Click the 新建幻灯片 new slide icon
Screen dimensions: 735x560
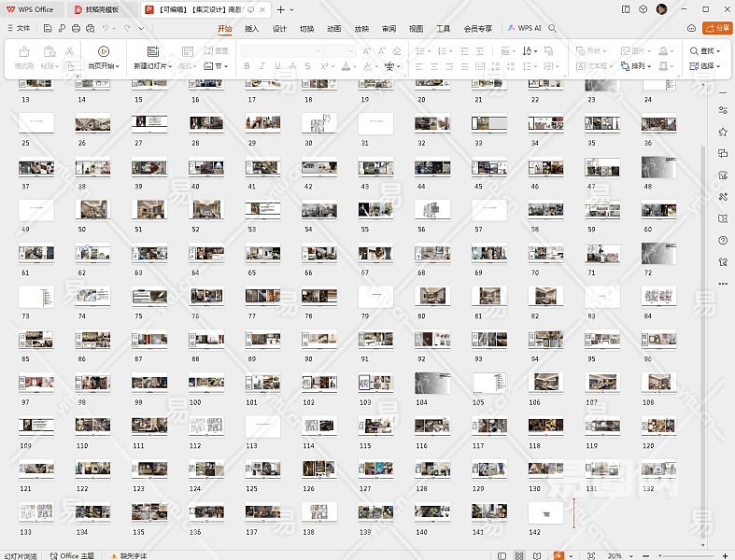(153, 51)
